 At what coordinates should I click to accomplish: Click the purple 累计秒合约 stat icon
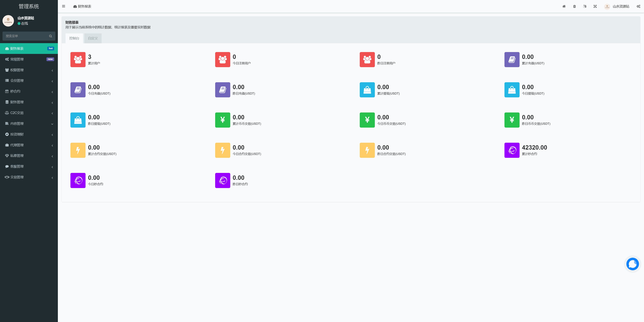(512, 150)
